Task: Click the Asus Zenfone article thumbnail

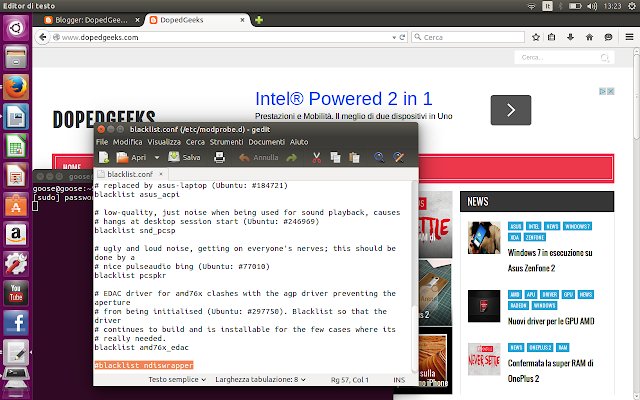Action: [484, 238]
